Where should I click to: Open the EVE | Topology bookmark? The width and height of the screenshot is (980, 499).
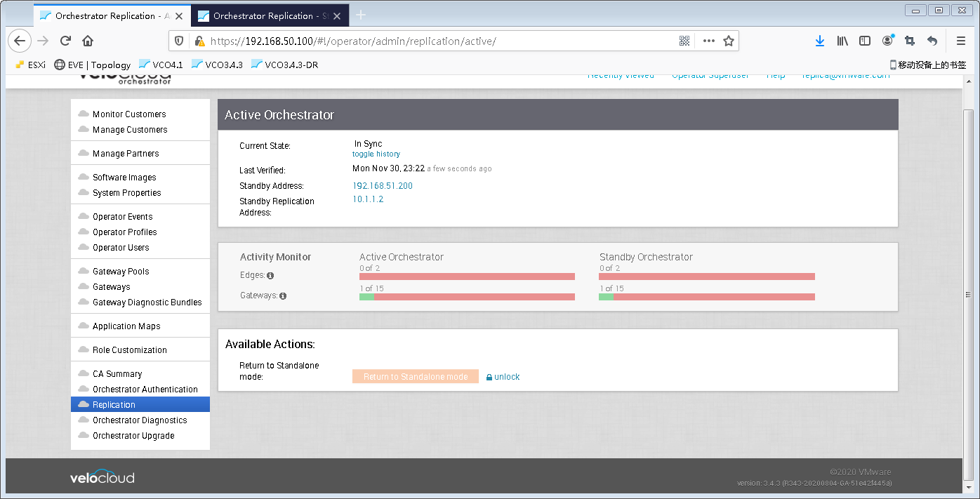coord(93,65)
